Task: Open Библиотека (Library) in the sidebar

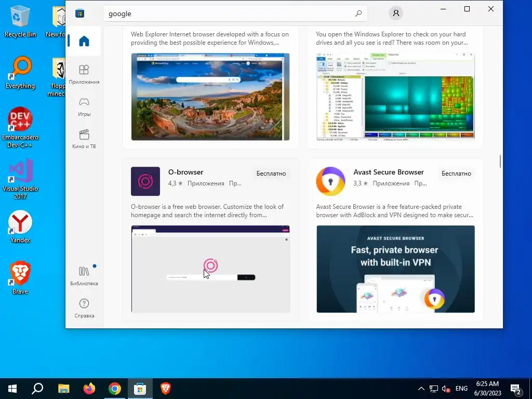Action: (x=84, y=276)
